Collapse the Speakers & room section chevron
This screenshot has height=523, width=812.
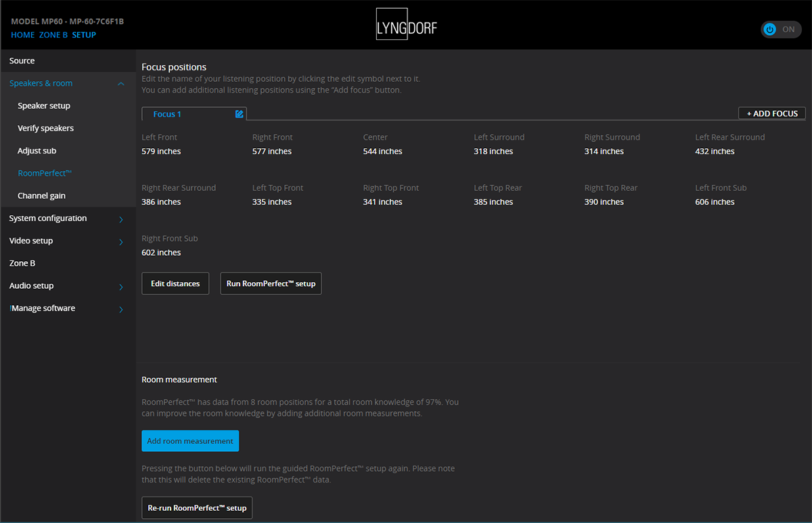pos(121,84)
